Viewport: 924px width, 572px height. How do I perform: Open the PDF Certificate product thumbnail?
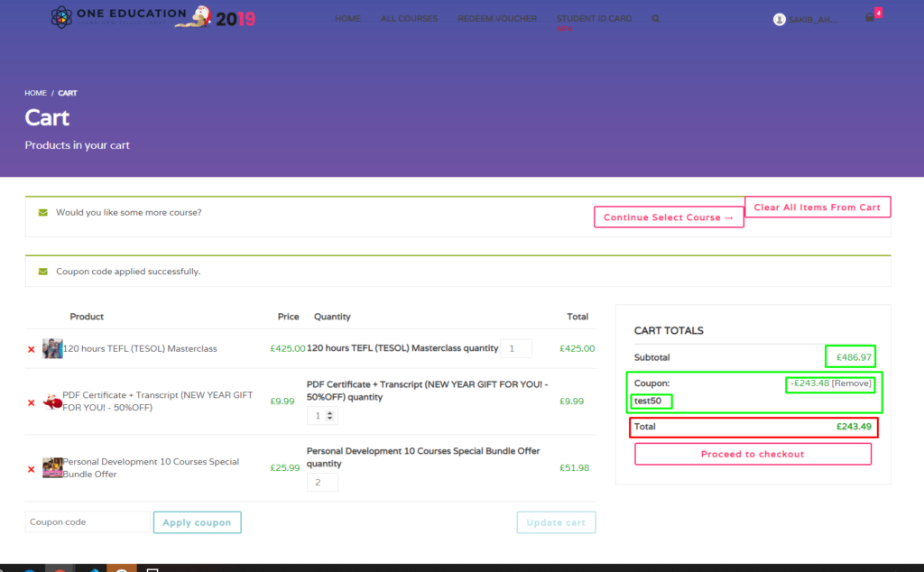point(52,401)
